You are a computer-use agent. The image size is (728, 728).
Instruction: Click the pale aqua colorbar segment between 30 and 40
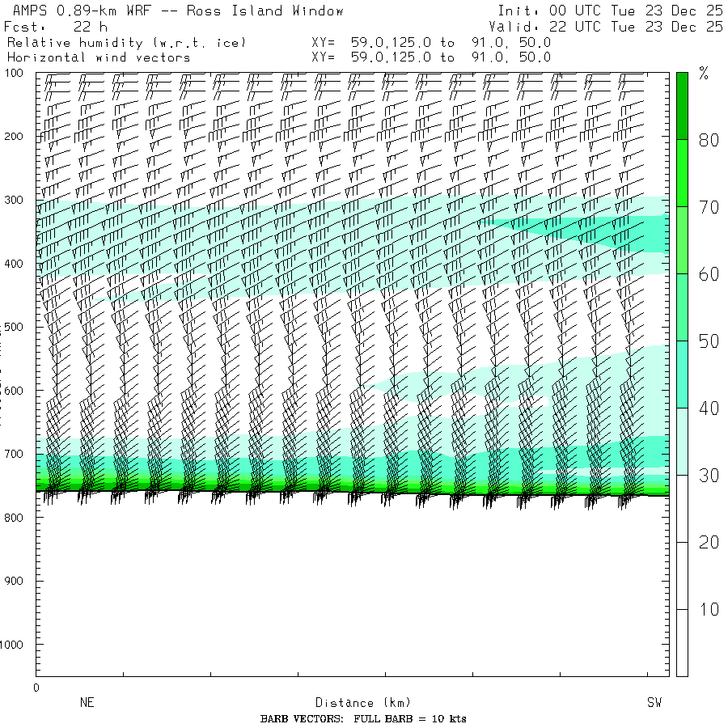pyautogui.click(x=682, y=441)
